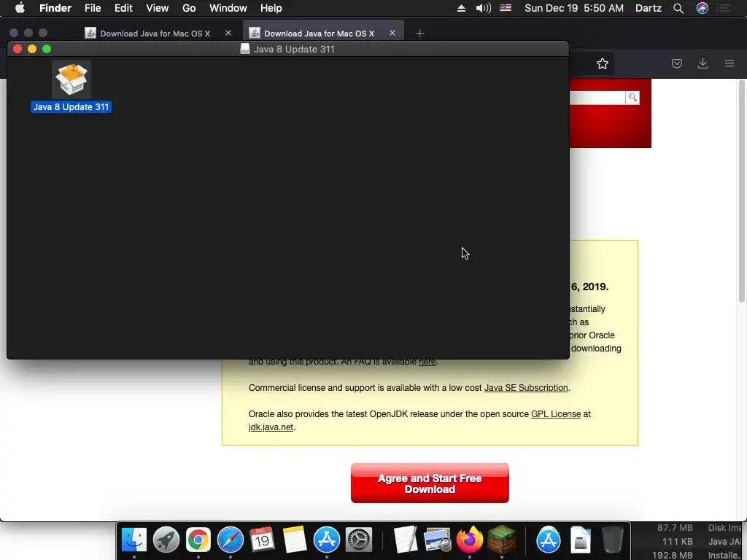747x560 pixels.
Task: Open TextEdit from the Dock
Action: 406,540
